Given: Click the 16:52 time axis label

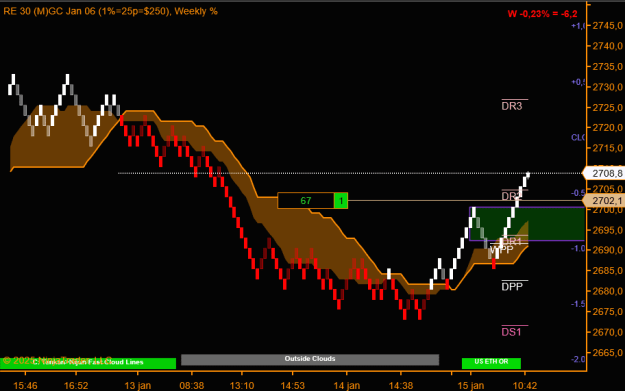Looking at the screenshot, I should pyautogui.click(x=76, y=385).
